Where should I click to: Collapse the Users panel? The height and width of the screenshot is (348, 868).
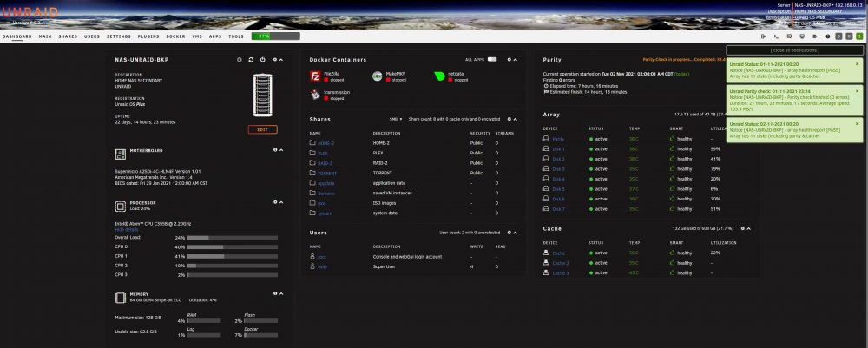(x=516, y=233)
